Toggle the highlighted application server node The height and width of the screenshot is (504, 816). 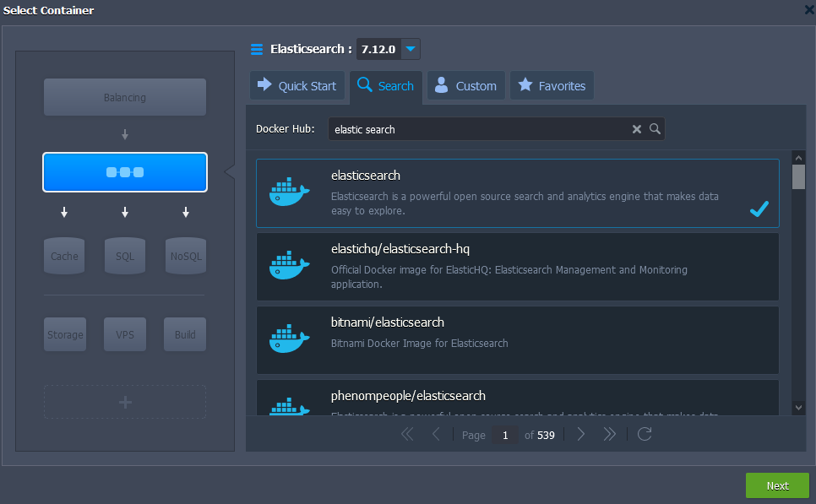pyautogui.click(x=124, y=171)
